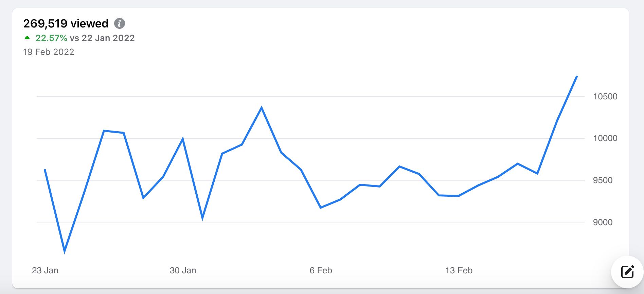Click the '23 Jan' x-axis label
644x294 pixels.
point(45,270)
